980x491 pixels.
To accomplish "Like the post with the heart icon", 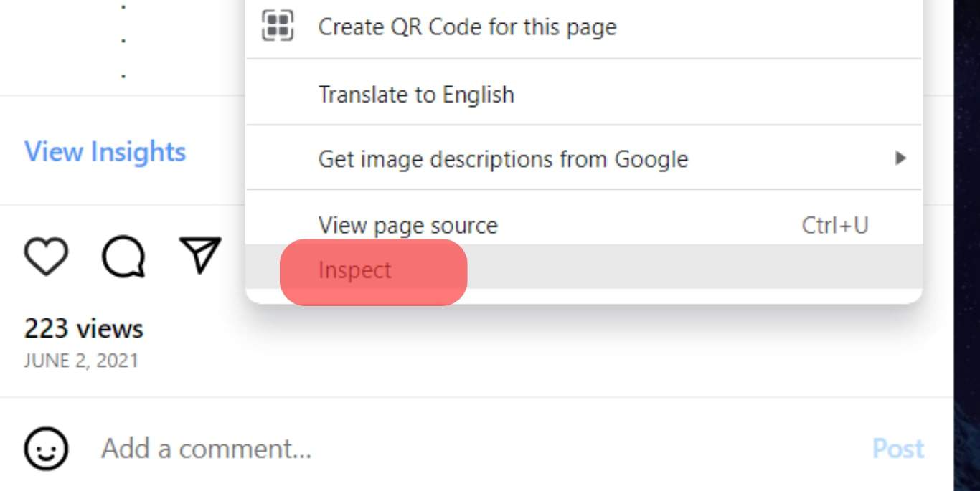I will tap(47, 257).
